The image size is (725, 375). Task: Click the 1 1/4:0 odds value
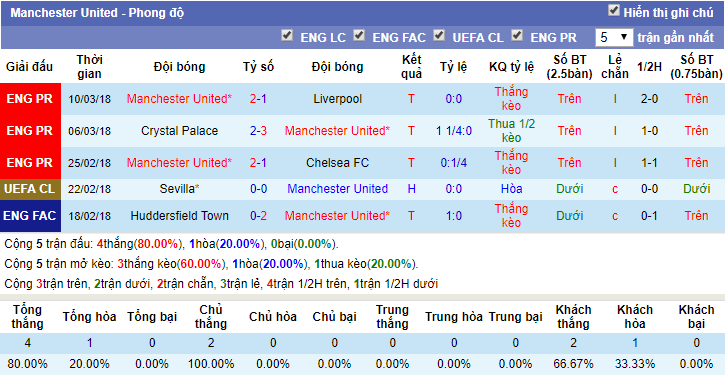pyautogui.click(x=454, y=131)
